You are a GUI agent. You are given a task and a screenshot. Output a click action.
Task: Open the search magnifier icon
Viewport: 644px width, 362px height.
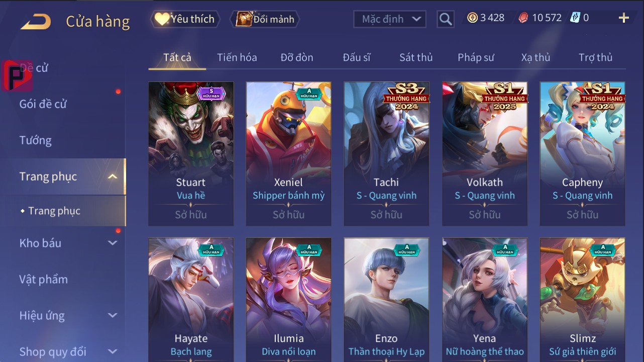click(x=446, y=19)
